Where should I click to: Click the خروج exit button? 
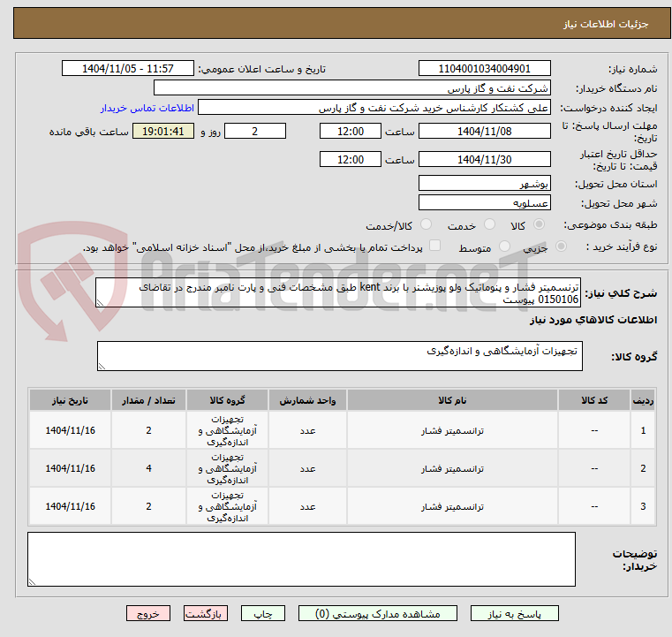pos(147,613)
